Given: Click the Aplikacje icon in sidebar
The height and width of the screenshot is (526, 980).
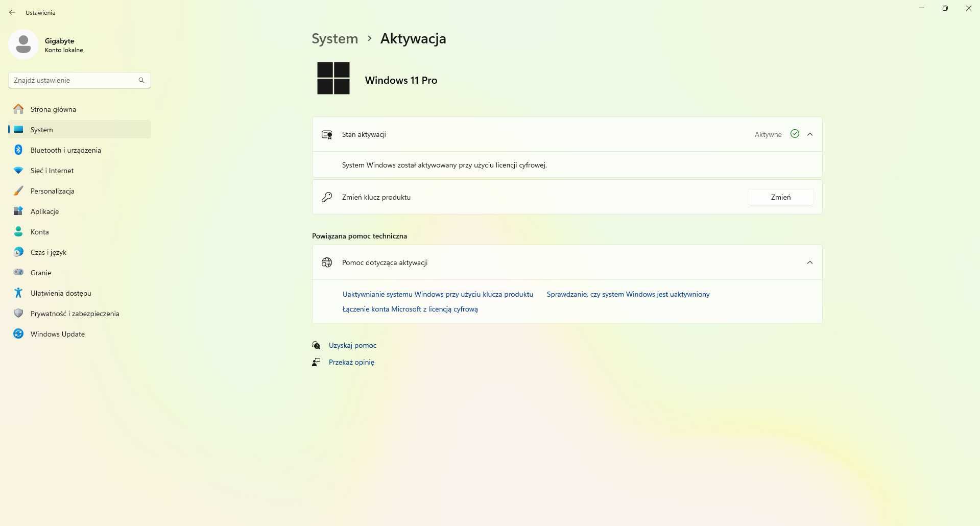Looking at the screenshot, I should click(18, 211).
